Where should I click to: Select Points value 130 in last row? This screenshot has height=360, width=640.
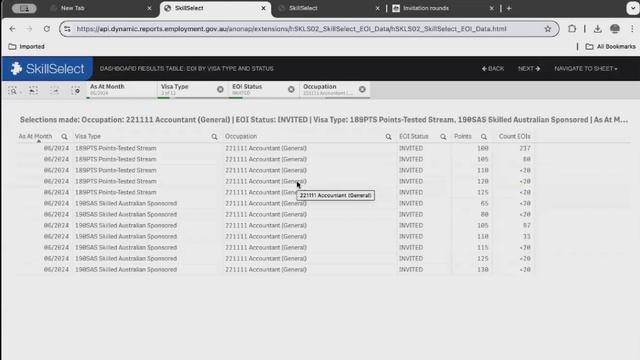[x=483, y=269]
